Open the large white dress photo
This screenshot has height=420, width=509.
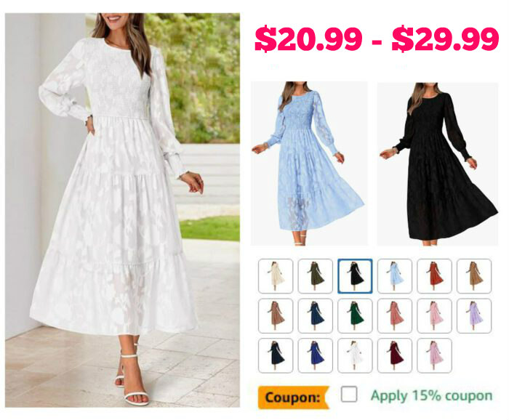tap(122, 210)
